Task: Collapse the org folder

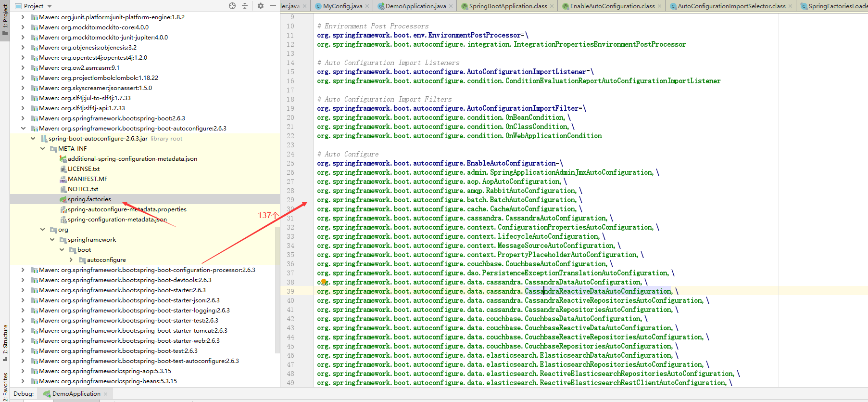Action: (42, 229)
